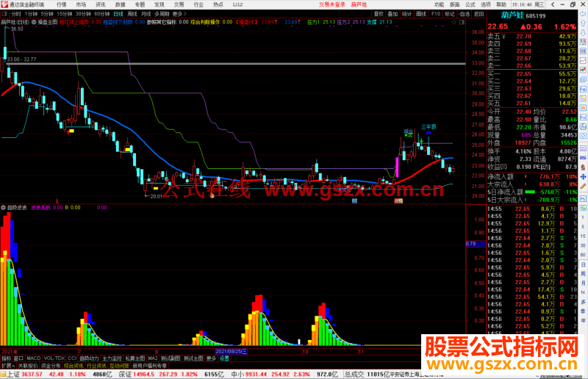Click the small panel icon left of 分时

4,14
